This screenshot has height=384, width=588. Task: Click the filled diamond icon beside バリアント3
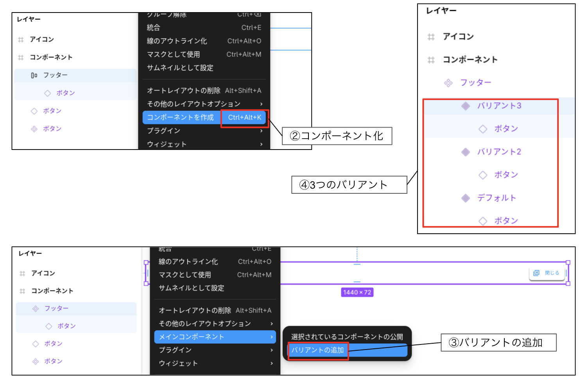click(x=465, y=106)
